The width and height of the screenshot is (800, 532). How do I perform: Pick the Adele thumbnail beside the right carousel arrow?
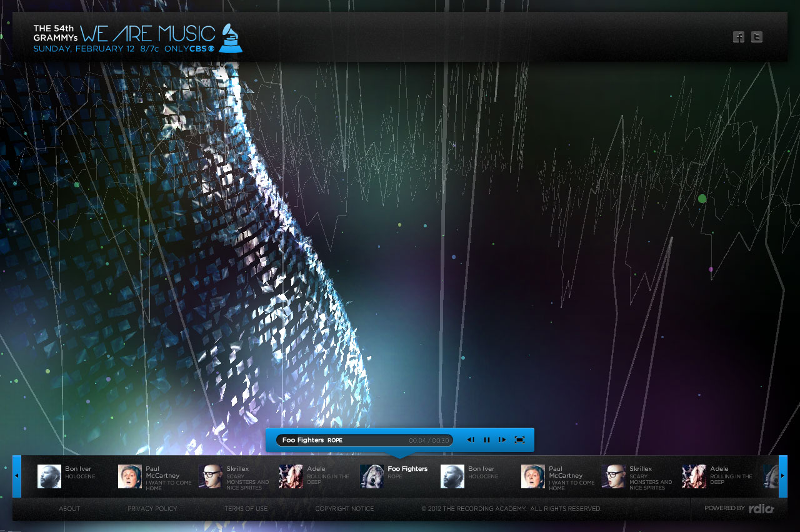[x=694, y=476]
